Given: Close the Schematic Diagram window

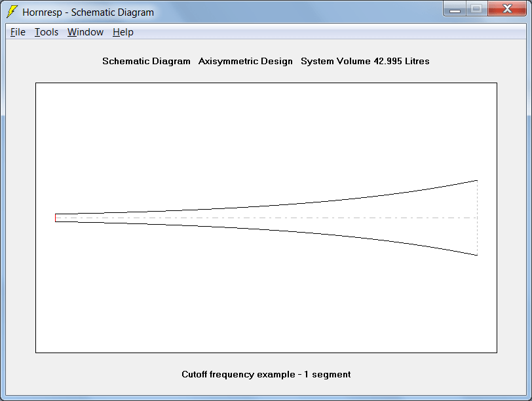Looking at the screenshot, I should pyautogui.click(x=507, y=9).
